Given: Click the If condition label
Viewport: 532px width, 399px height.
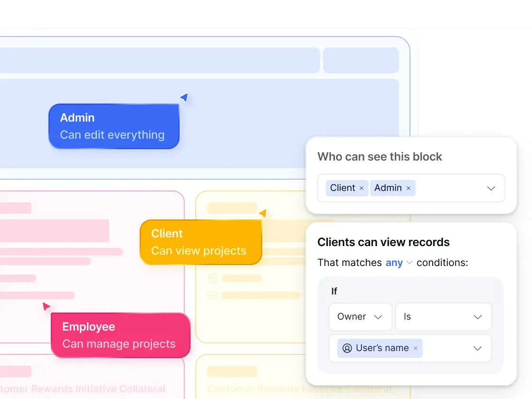Looking at the screenshot, I should click(x=334, y=292).
